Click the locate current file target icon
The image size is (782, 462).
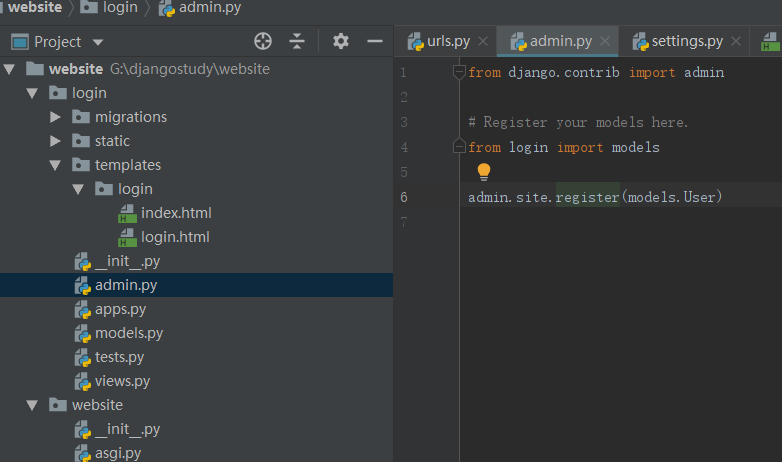tap(263, 41)
